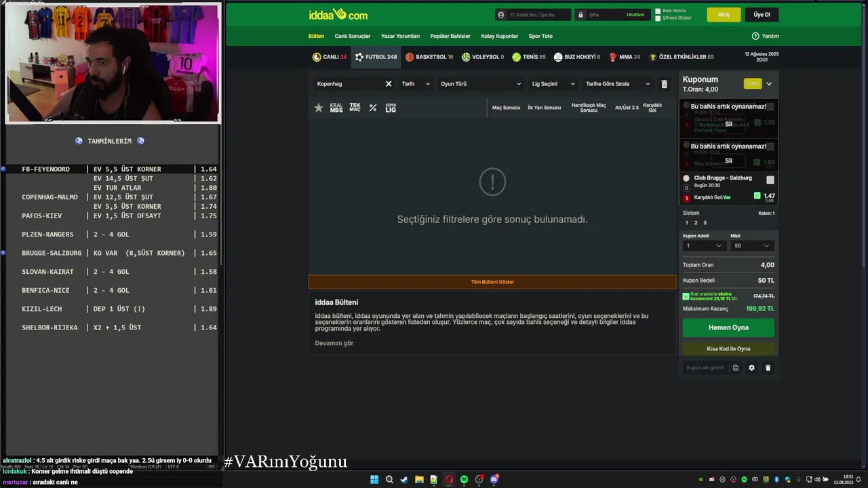Open the Bülten tab

click(x=316, y=36)
